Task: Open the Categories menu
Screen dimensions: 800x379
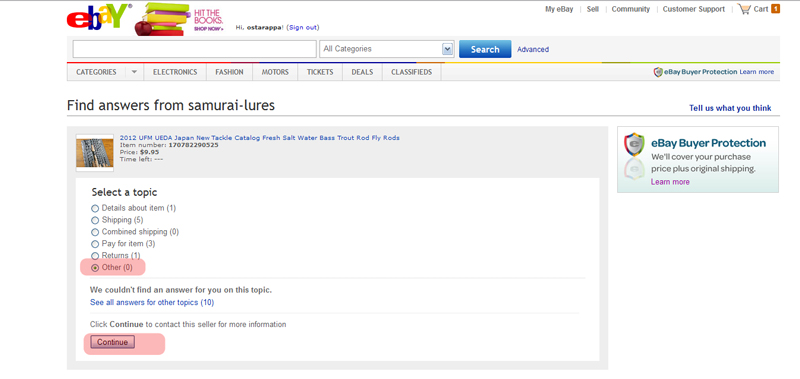Action: [x=96, y=72]
